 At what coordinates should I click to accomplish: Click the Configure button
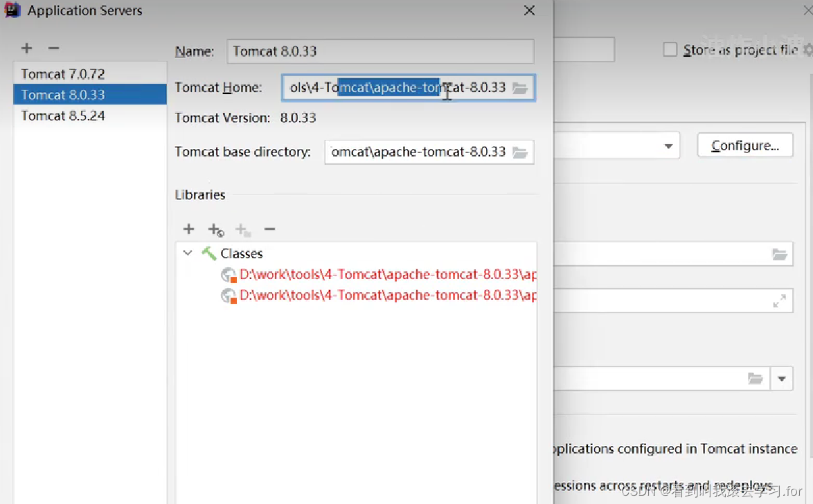(x=745, y=145)
